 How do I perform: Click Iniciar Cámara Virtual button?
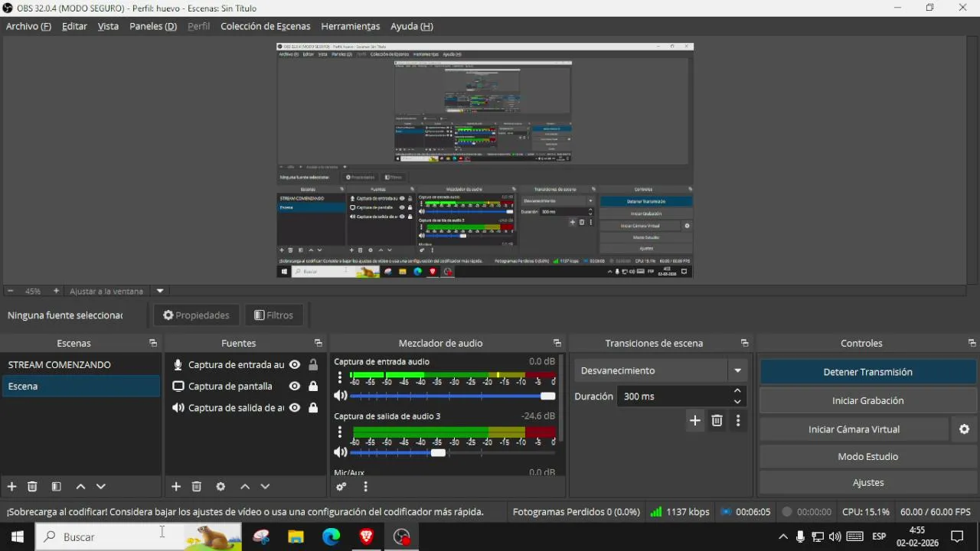(854, 429)
